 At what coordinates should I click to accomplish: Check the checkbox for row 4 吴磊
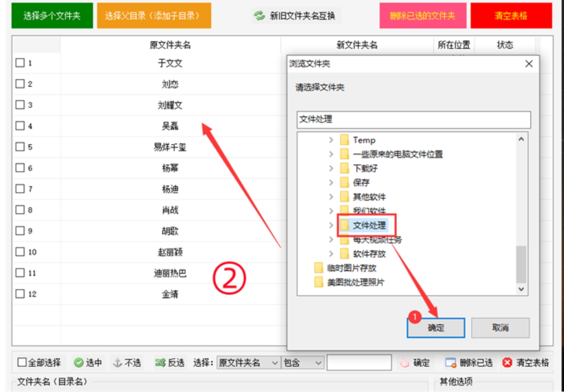pyautogui.click(x=20, y=126)
